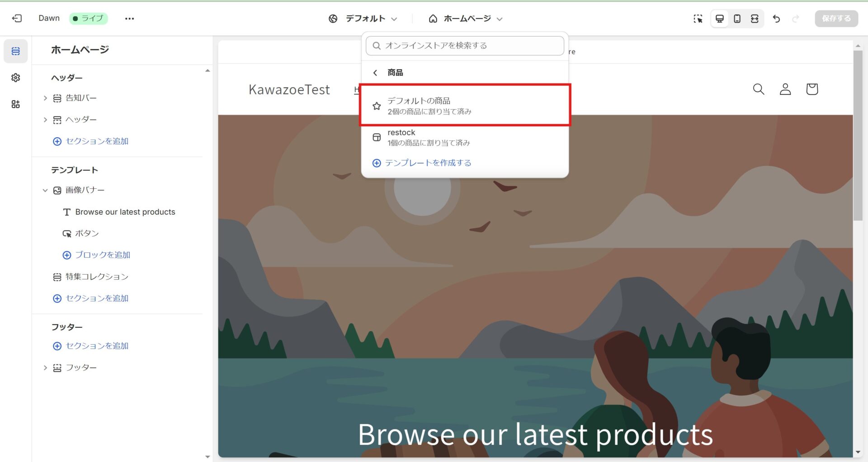Viewport: 868px width, 462px height.
Task: Switch to desktop preview
Action: [720, 19]
